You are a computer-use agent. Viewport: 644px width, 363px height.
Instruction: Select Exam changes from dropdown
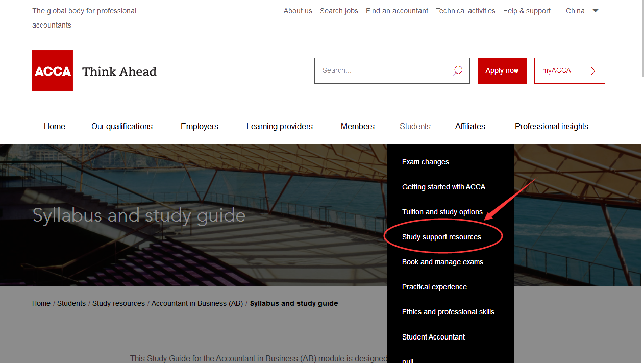point(426,162)
